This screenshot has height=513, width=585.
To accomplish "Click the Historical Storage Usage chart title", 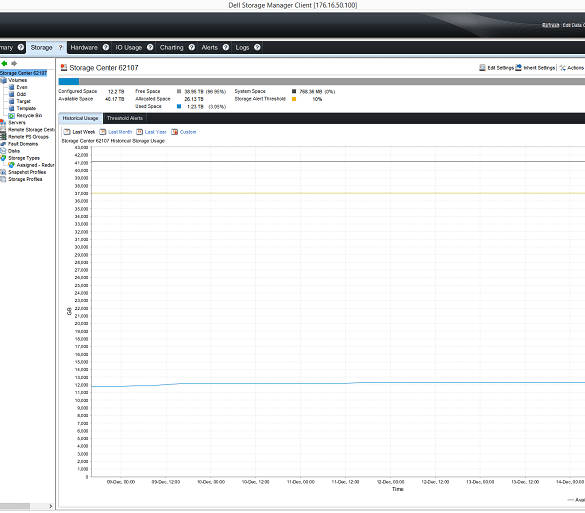I will click(113, 141).
